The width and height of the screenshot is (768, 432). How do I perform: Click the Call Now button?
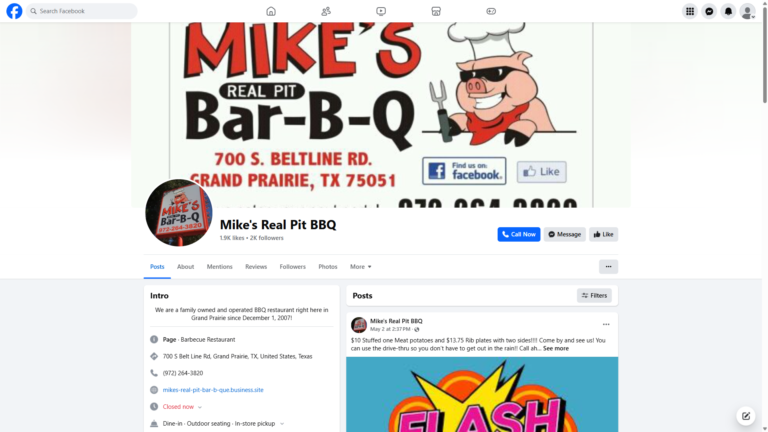[519, 234]
